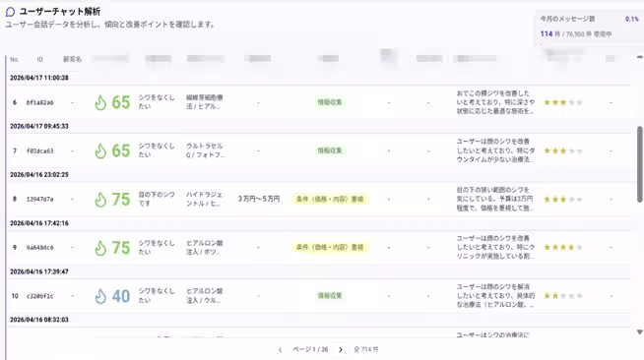Click the row number 10

(15, 296)
